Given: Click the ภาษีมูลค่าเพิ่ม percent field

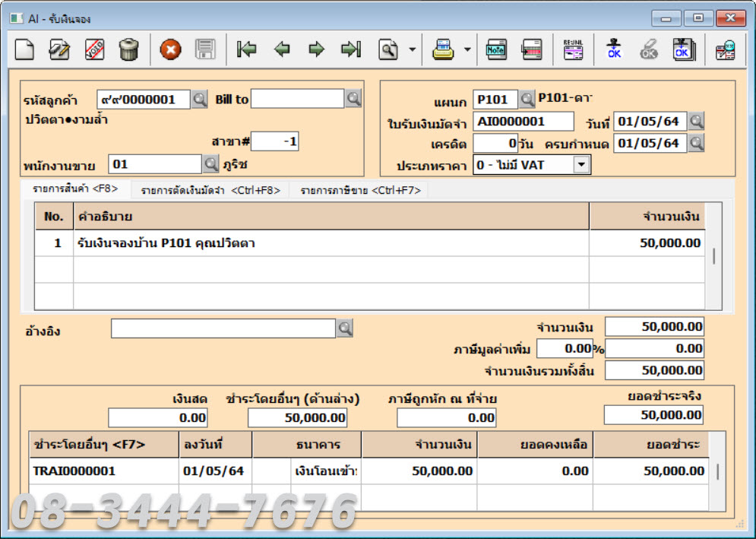Looking at the screenshot, I should [565, 348].
